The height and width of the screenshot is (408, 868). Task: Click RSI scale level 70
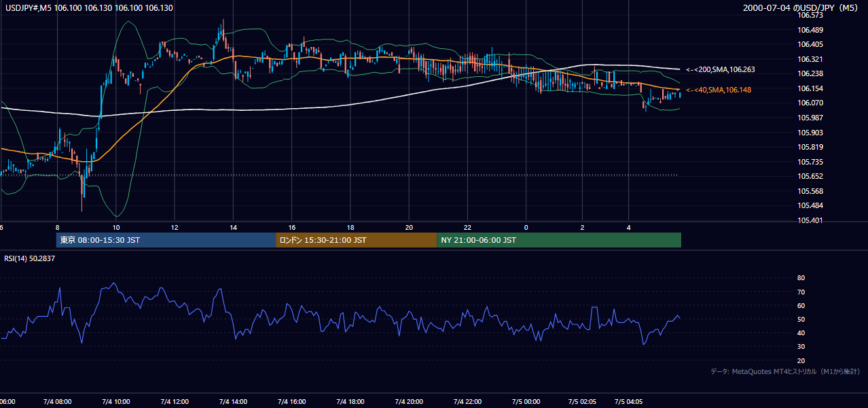pyautogui.click(x=801, y=292)
